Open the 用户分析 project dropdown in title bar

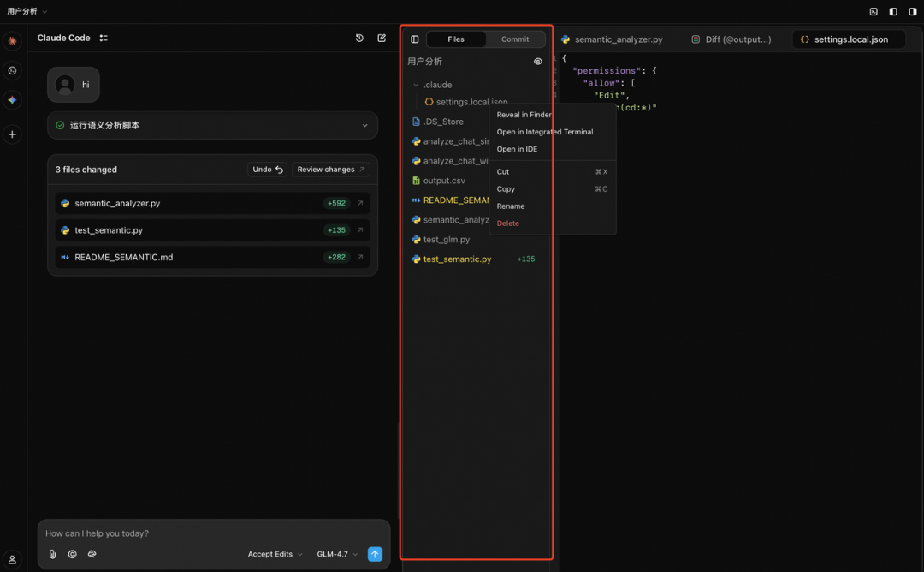point(27,11)
